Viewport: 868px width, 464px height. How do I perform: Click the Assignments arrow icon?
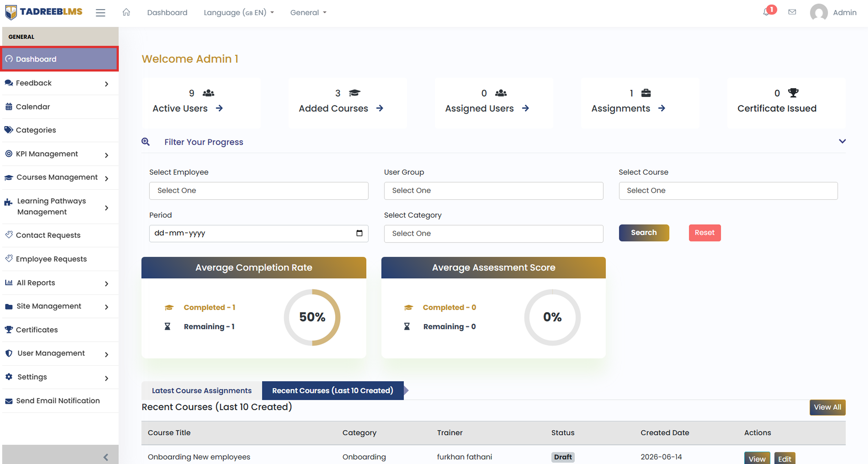(x=662, y=108)
